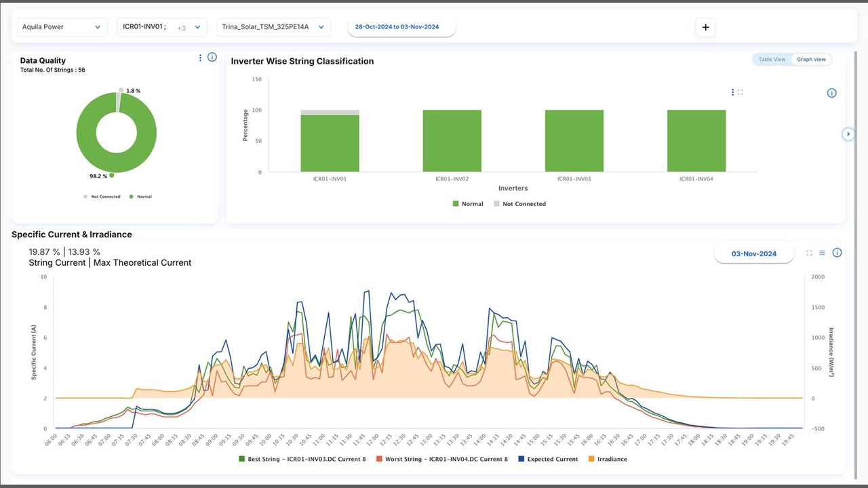Open the Aquila Power plant dropdown
The image size is (868, 488).
tap(62, 27)
